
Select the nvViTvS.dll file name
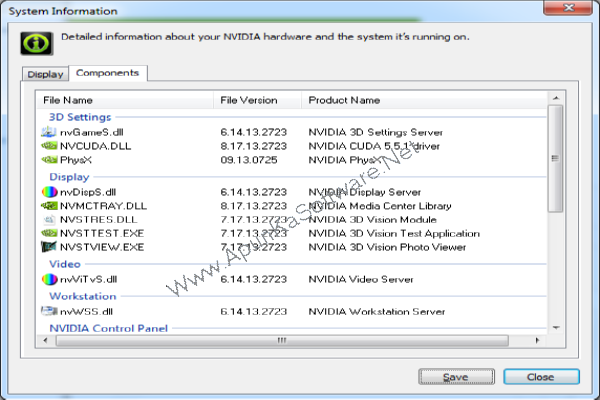[x=88, y=279]
